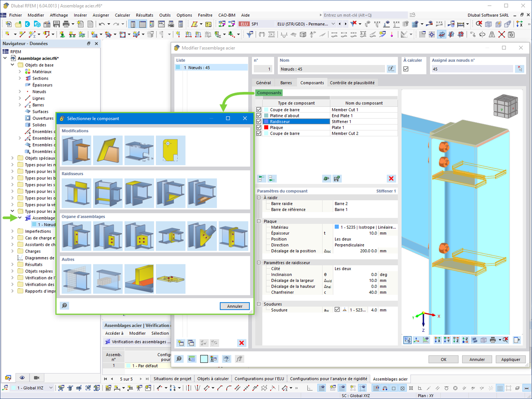Click the red color swatch of Plaque
Screen dimensions: 532x399
[x=266, y=127]
